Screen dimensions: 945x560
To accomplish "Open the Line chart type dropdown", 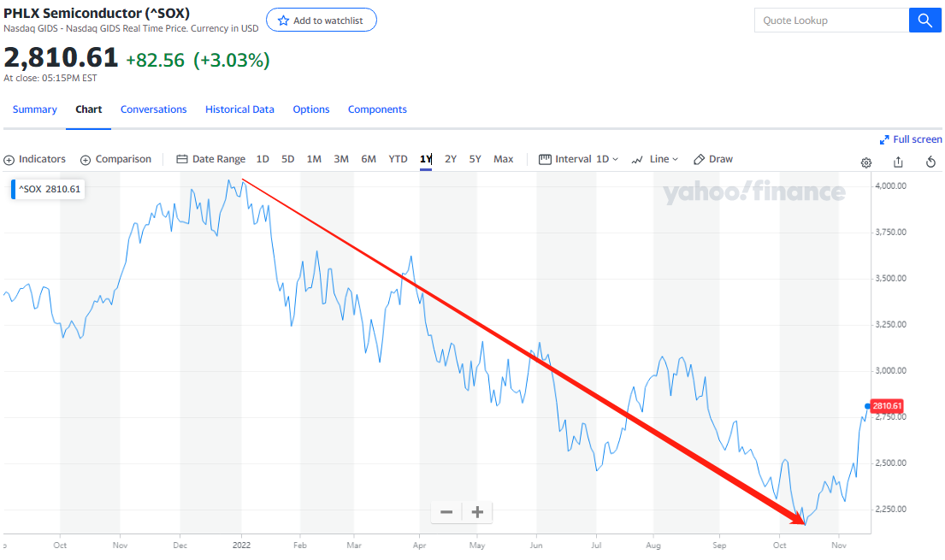I will (655, 159).
